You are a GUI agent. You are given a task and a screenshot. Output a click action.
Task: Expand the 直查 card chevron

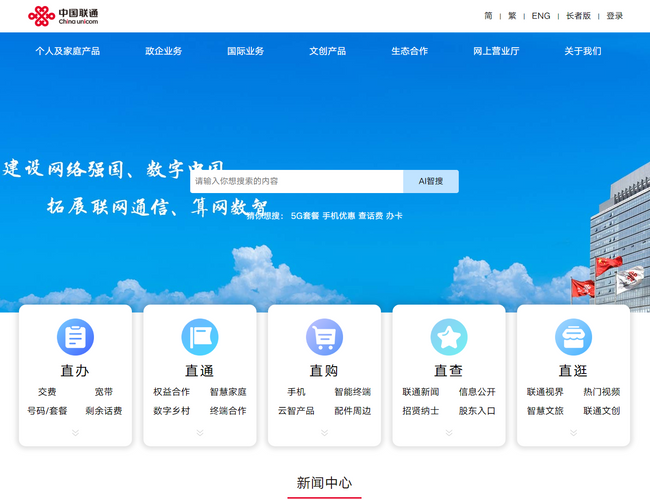(x=449, y=433)
